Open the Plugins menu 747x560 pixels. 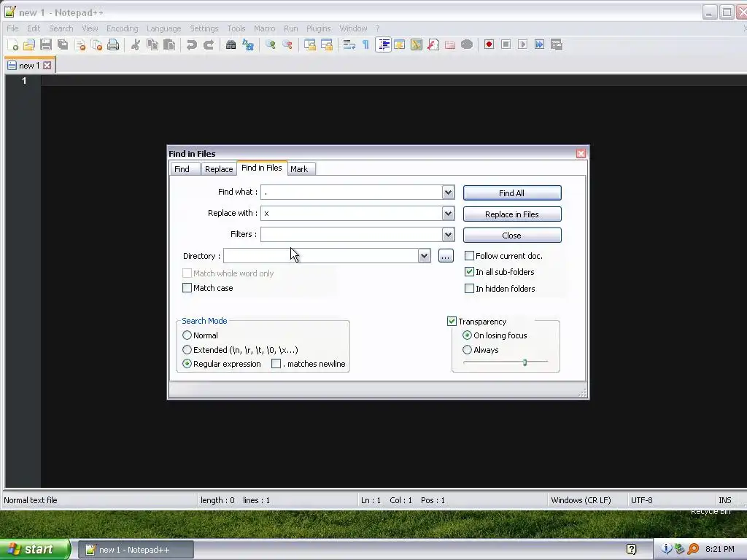pos(318,28)
